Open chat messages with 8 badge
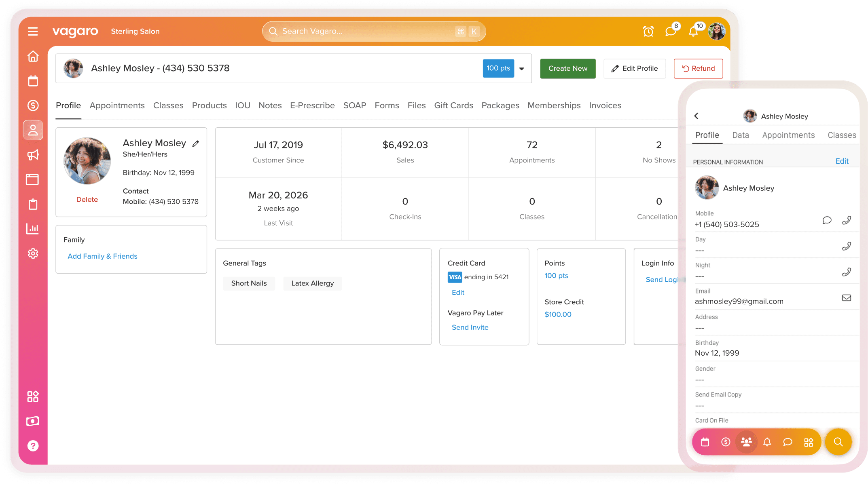This screenshot has height=485, width=868. click(671, 31)
